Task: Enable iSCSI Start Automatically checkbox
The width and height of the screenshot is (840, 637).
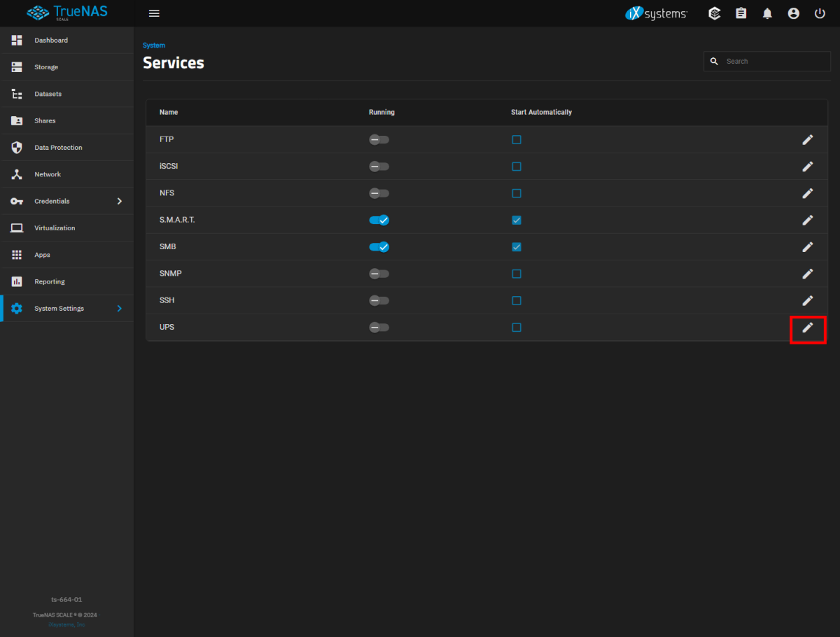Action: coord(517,166)
